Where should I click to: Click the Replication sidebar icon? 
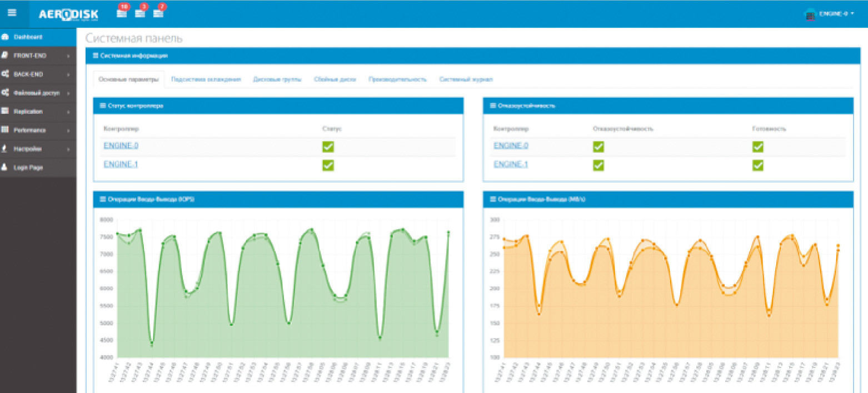[5, 112]
